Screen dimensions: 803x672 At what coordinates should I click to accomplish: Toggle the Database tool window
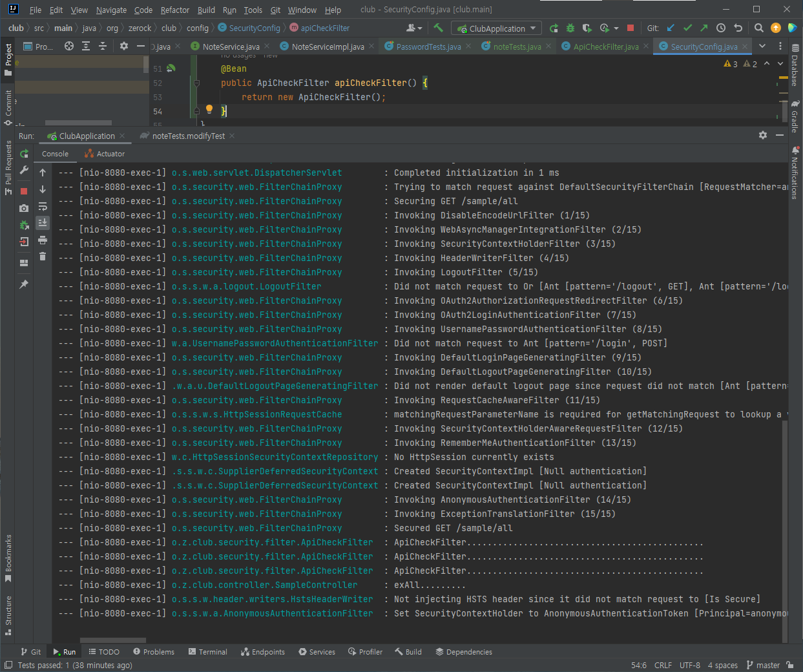(x=795, y=66)
